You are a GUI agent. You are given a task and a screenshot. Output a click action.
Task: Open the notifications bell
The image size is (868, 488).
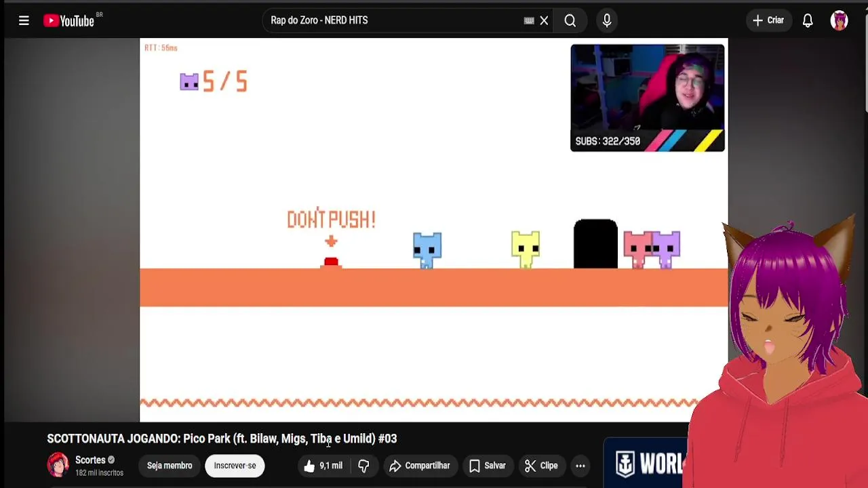click(808, 20)
